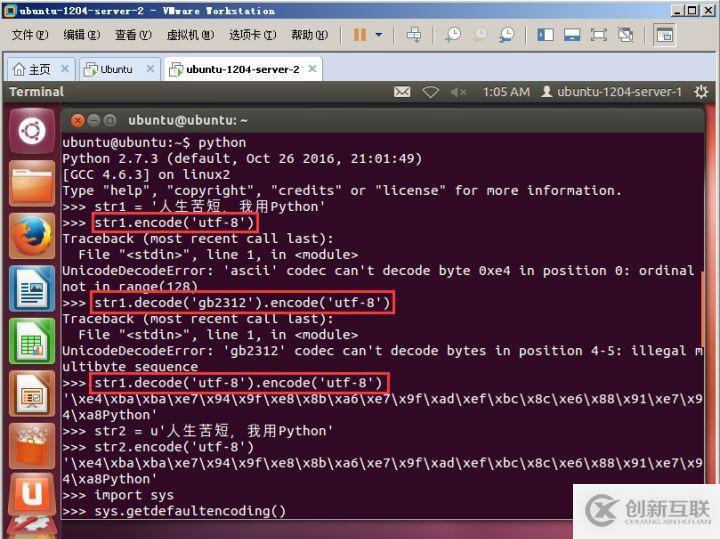Click the '[GCC 4.6.3] on linux2' line
Screen dimensions: 720x539
coord(146,174)
